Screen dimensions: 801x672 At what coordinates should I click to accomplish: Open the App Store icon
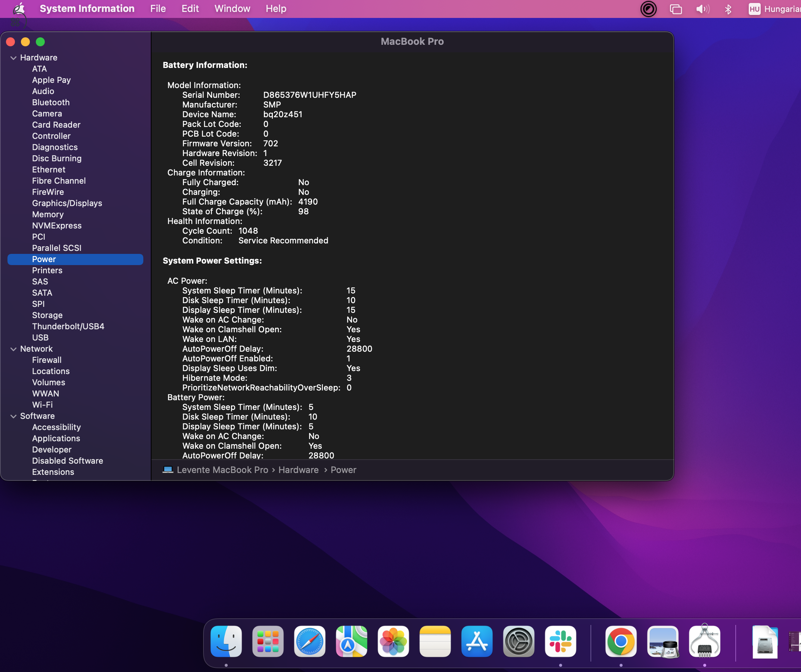coord(477,641)
